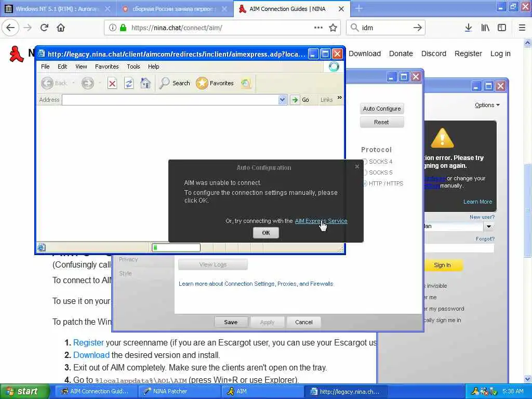Open IE View menu
Screen dimensions: 532x399
tap(81, 66)
